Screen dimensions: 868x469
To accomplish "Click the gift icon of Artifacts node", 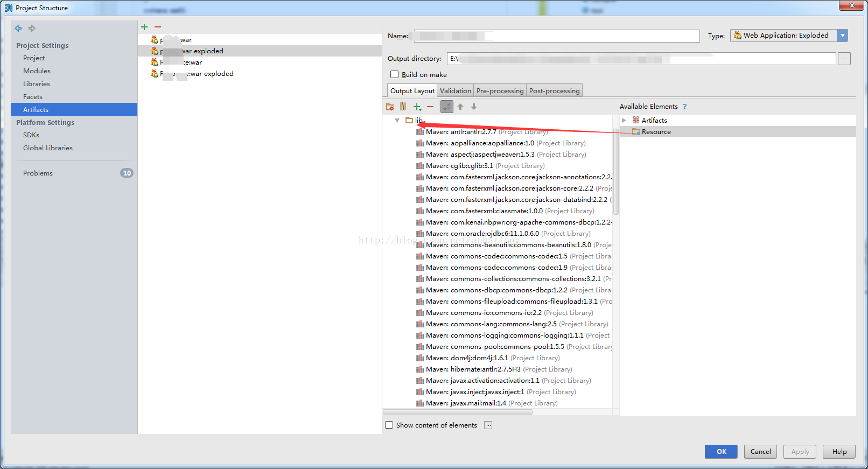I will (636, 120).
